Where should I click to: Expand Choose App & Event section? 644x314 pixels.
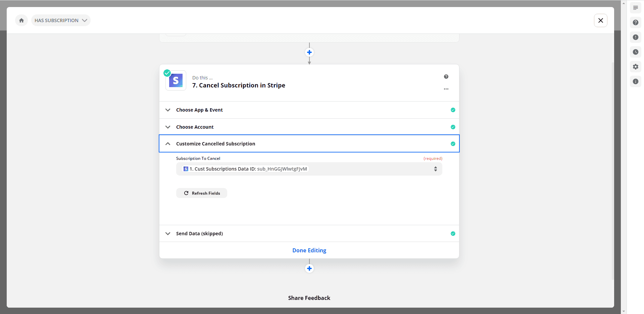pyautogui.click(x=309, y=110)
